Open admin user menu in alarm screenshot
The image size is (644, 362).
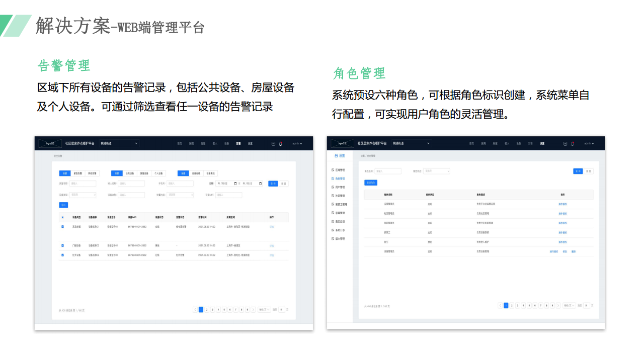coord(297,143)
